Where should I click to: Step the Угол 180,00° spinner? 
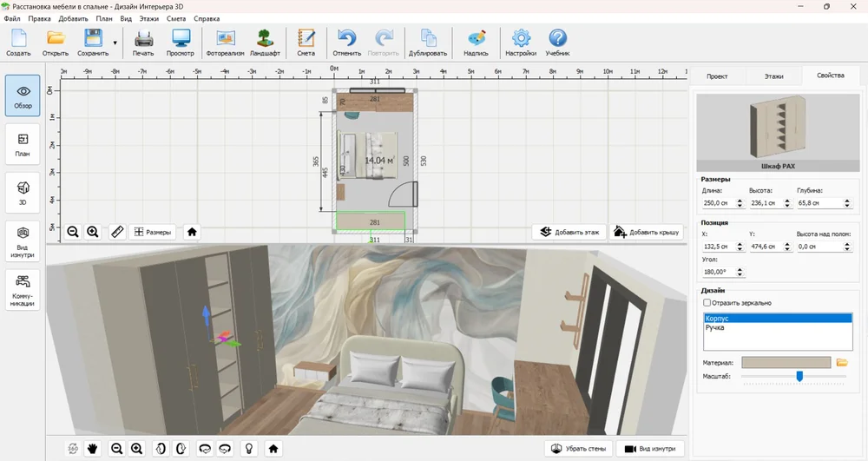[740, 273]
